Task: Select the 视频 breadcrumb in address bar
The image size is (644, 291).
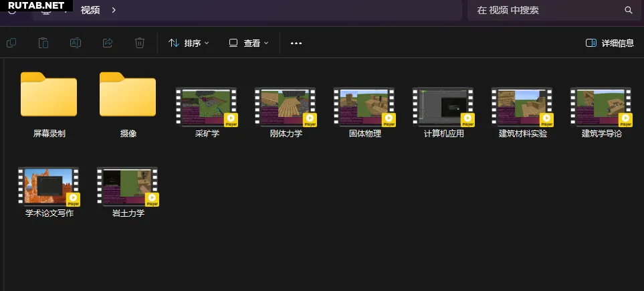Action: pos(90,10)
